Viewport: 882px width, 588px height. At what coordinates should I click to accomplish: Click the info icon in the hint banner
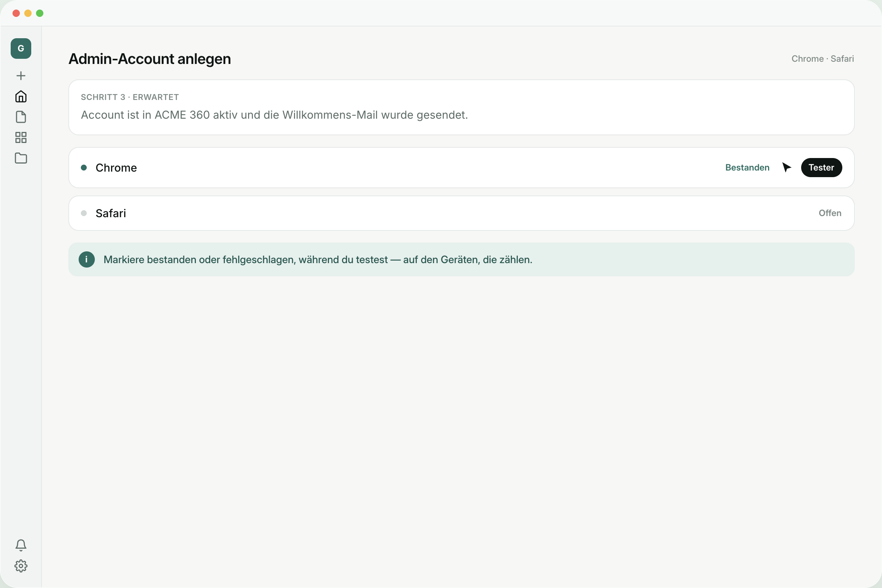[87, 259]
